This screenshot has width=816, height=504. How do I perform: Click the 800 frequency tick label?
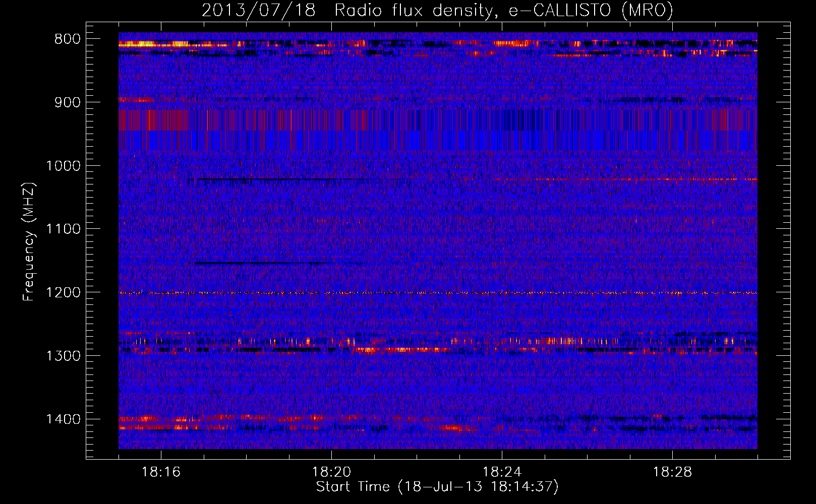68,39
